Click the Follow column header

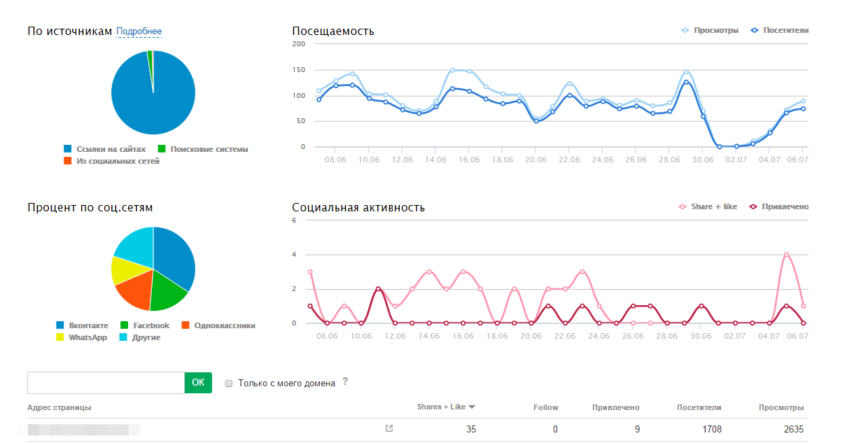545,407
